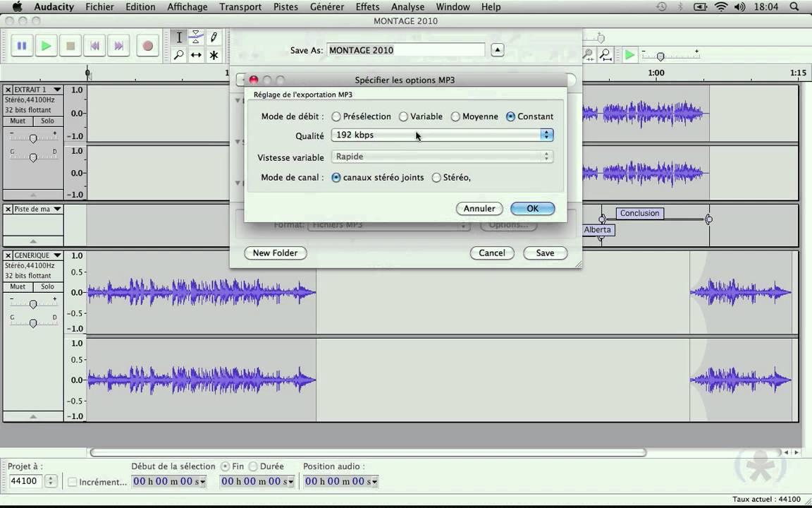Click the Wi-Fi status icon
This screenshot has height=508, width=812.
coord(721,7)
